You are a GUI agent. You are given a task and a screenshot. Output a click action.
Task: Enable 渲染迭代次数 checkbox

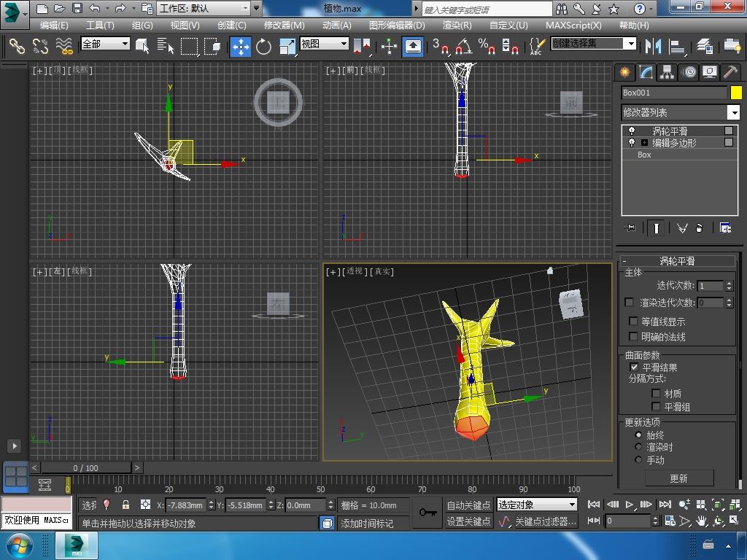coord(630,303)
